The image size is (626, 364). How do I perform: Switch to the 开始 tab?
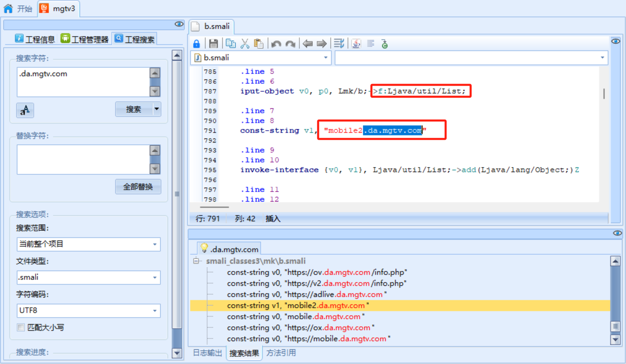coord(18,9)
